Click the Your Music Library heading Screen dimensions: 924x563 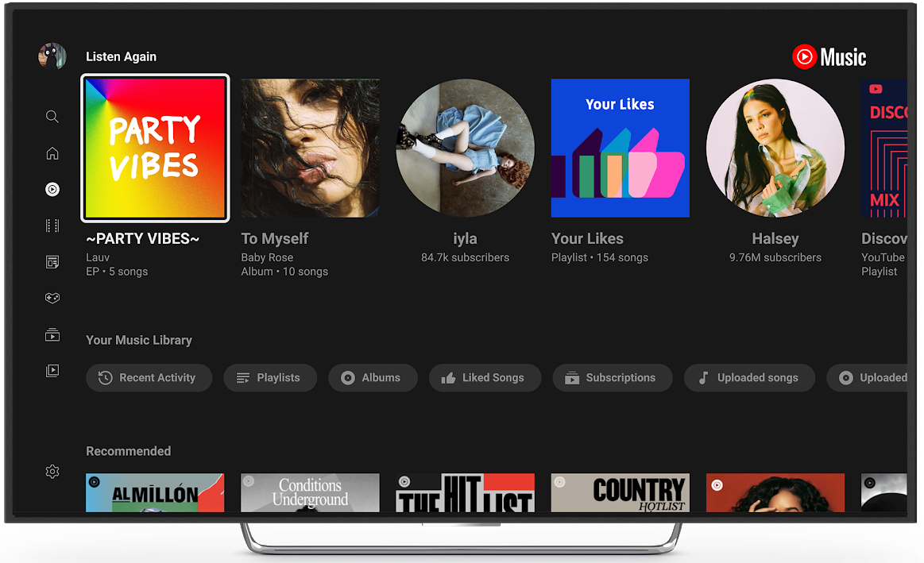tap(139, 340)
